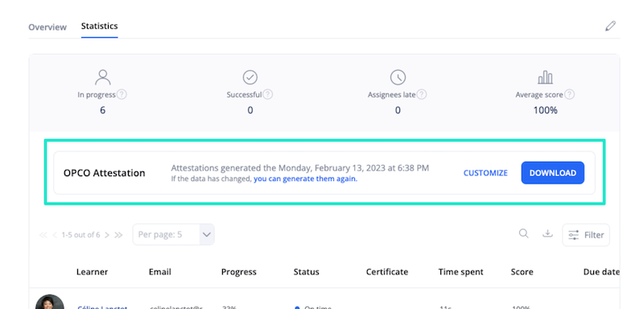Click the Email column header

point(159,272)
